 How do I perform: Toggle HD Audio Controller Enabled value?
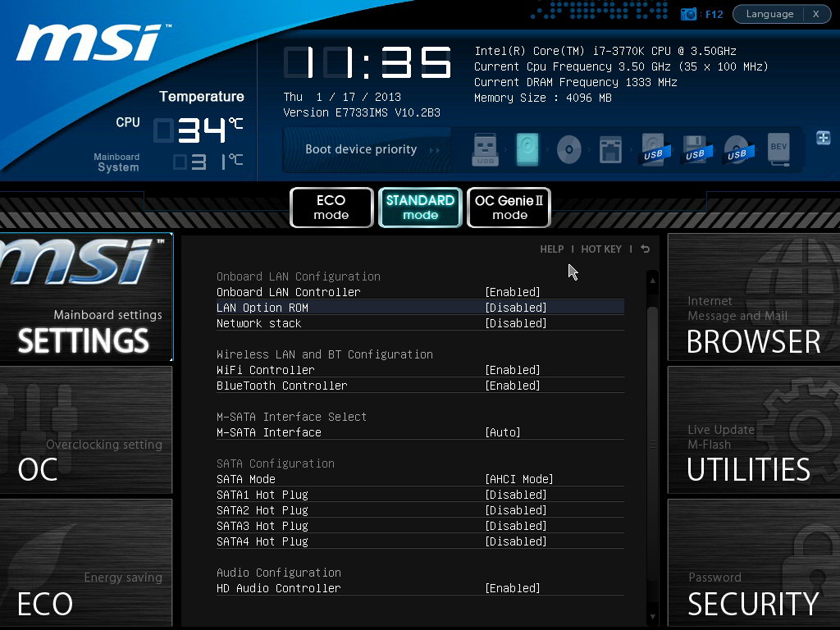coord(513,588)
